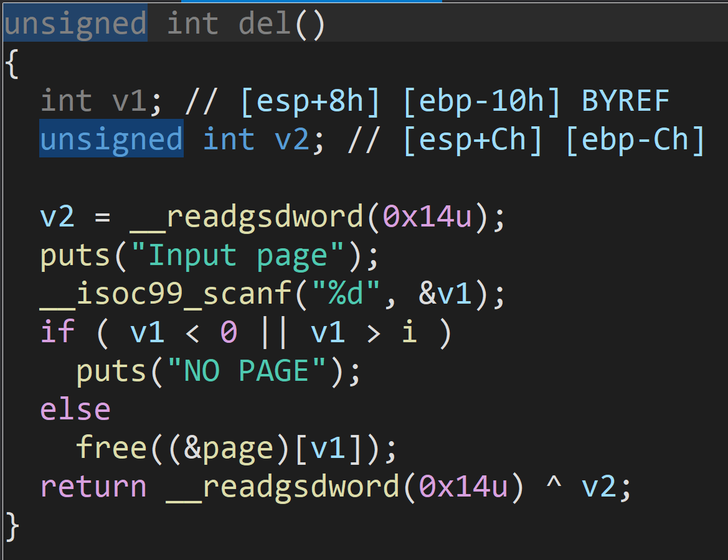Click the return keyword
The image size is (728, 560).
click(x=93, y=487)
